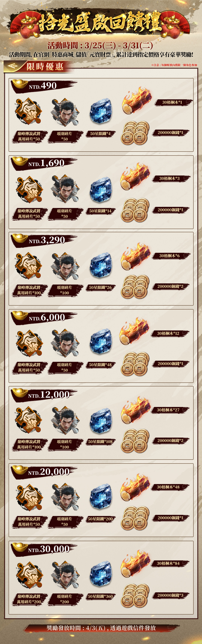Click the 200000銅錢*2 label in NTD.3,290 tier
This screenshot has width=202, height=644.
170,286
